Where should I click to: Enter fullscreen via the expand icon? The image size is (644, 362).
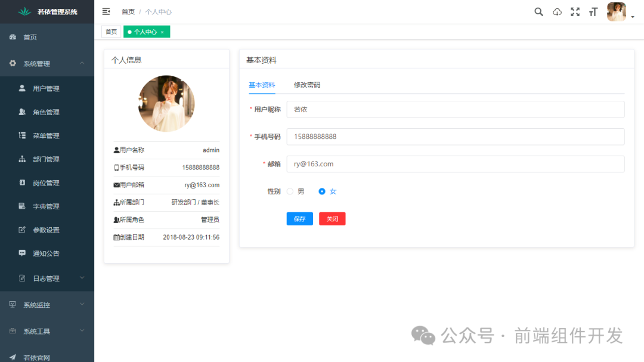point(575,11)
